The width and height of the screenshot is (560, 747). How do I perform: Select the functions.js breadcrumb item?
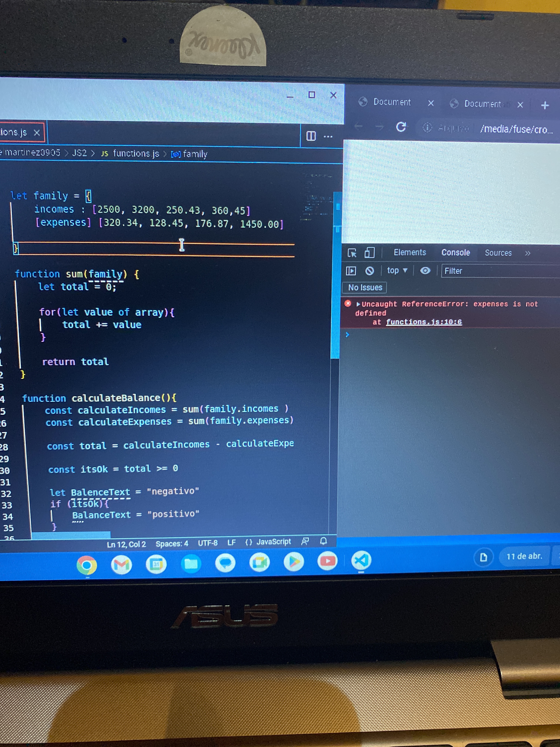131,154
